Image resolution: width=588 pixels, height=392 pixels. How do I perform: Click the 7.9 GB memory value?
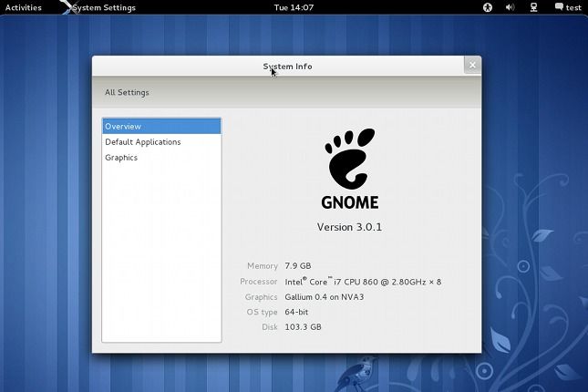[x=298, y=266]
